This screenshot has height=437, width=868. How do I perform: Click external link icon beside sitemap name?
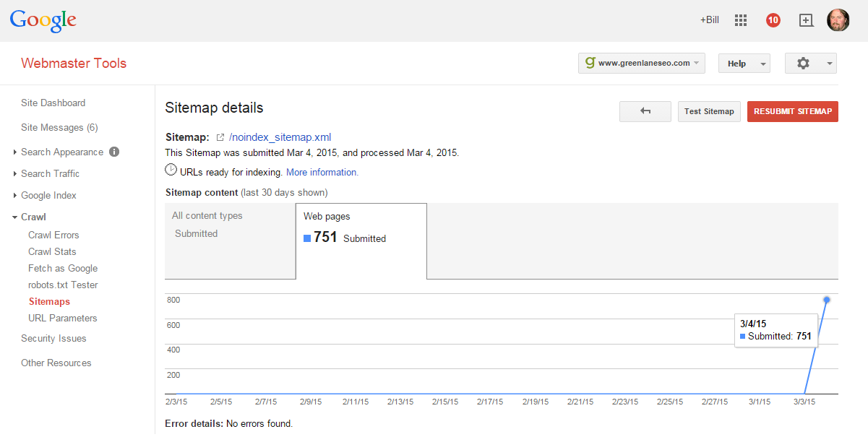click(220, 137)
